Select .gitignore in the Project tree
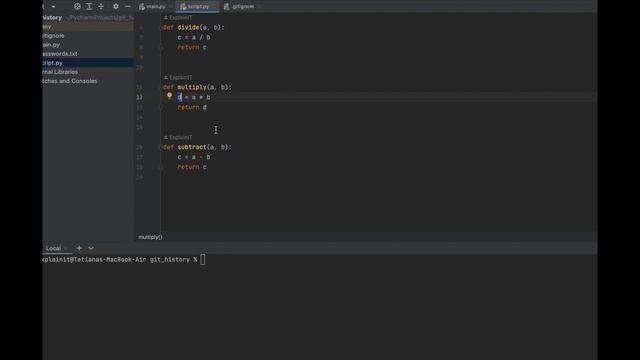640x360 pixels. 88,36
